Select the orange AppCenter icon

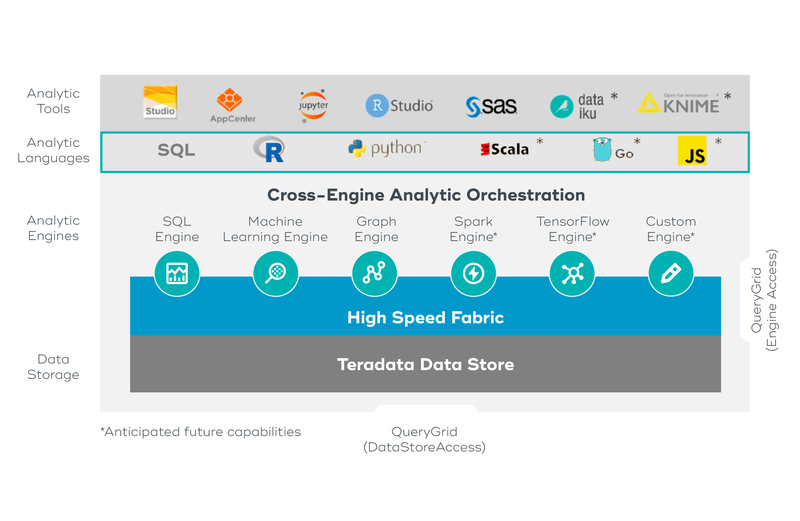230,100
